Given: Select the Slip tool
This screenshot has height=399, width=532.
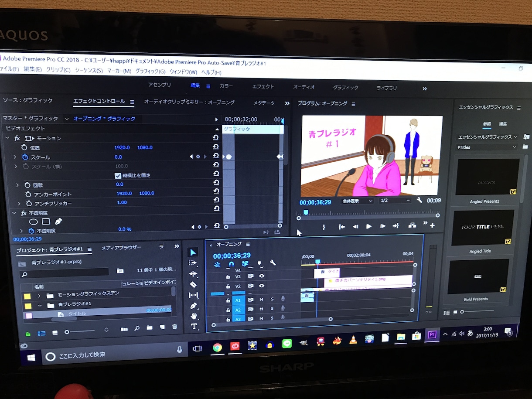Looking at the screenshot, I should click(x=194, y=295).
